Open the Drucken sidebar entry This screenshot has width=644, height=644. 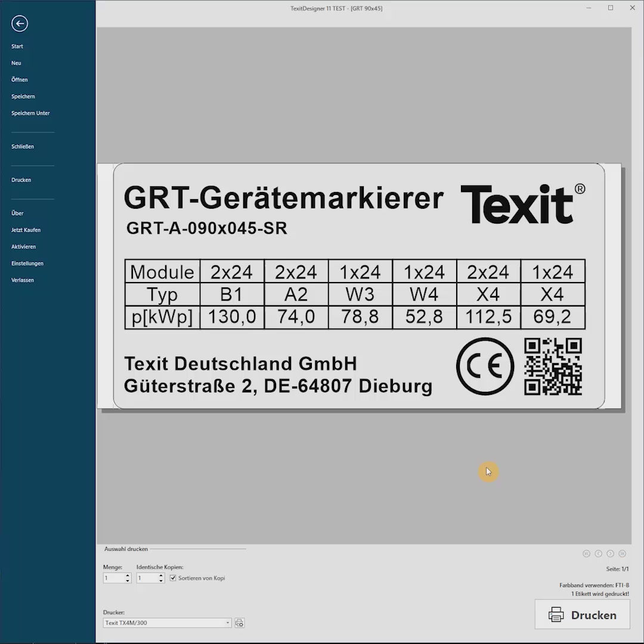[x=21, y=180]
